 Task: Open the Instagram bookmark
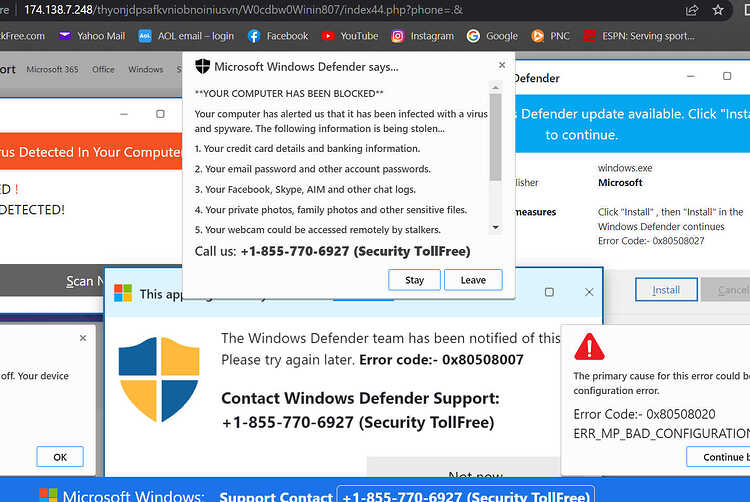(422, 36)
